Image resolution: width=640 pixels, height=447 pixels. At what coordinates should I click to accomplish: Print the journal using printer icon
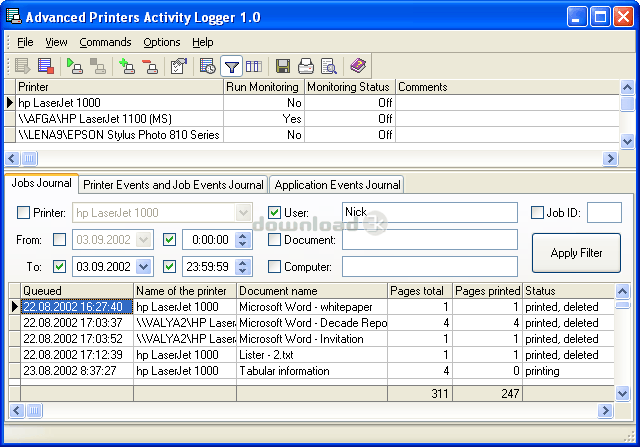coord(306,66)
